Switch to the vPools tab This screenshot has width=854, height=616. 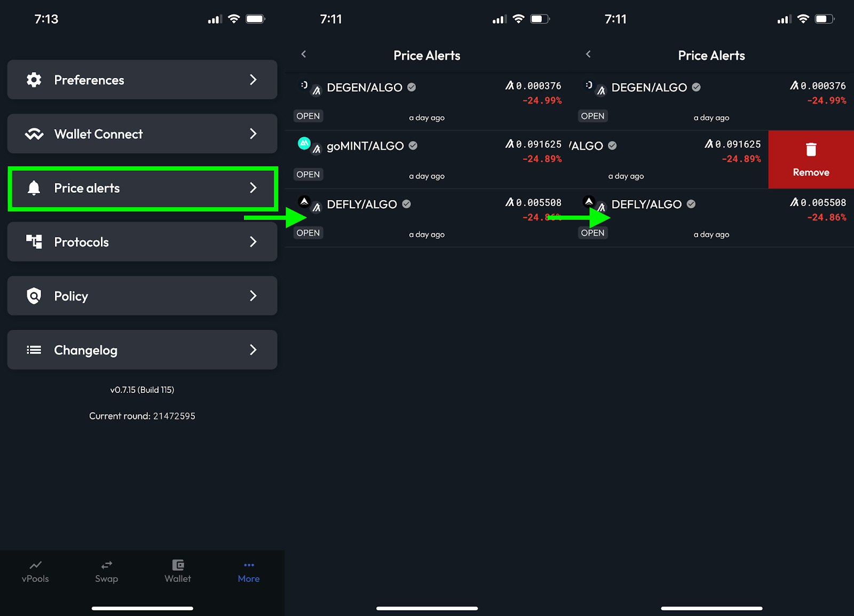pyautogui.click(x=35, y=572)
